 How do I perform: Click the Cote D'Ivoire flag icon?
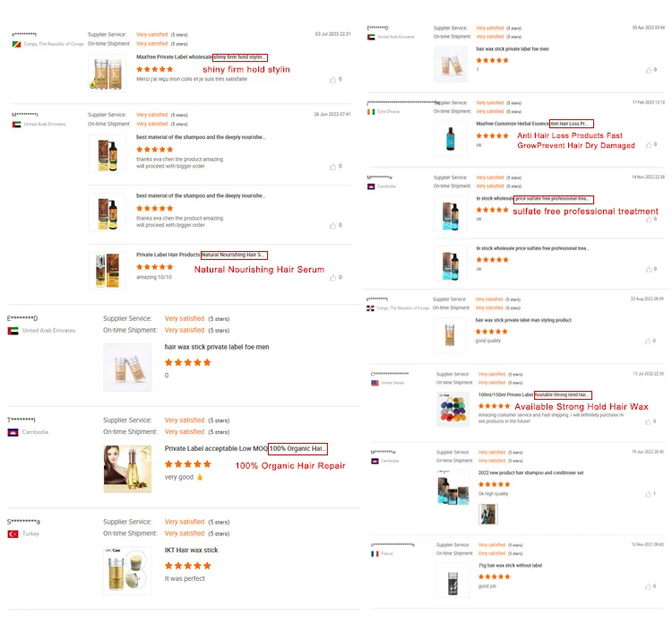(371, 111)
